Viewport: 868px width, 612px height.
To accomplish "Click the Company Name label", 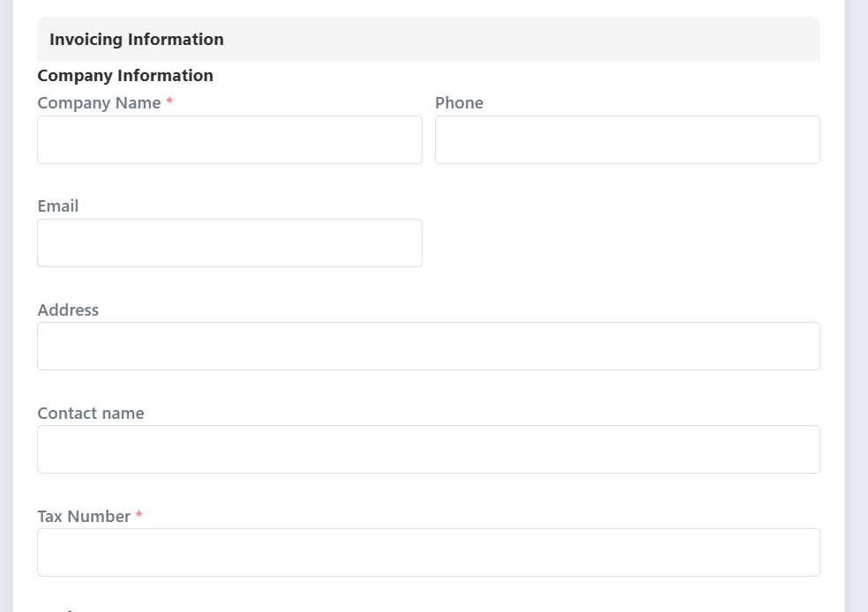I will click(x=99, y=103).
